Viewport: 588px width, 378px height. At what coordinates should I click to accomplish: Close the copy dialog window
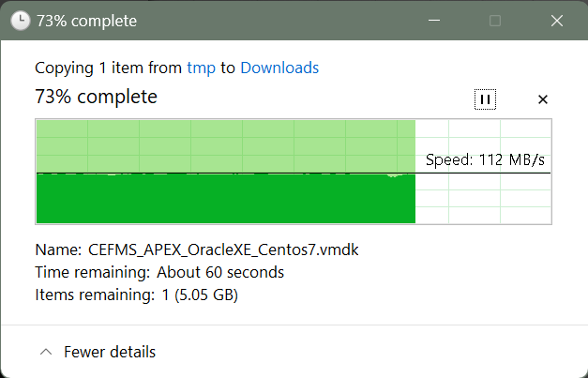[557, 21]
